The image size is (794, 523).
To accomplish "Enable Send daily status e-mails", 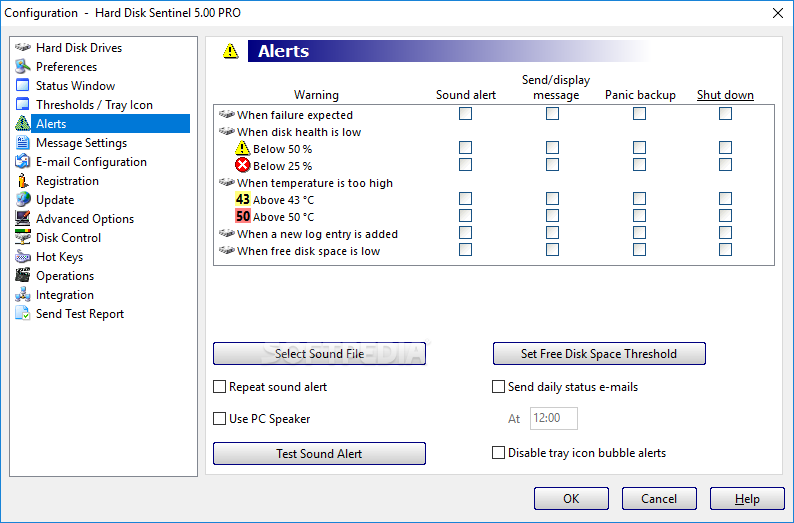I will click(x=498, y=387).
